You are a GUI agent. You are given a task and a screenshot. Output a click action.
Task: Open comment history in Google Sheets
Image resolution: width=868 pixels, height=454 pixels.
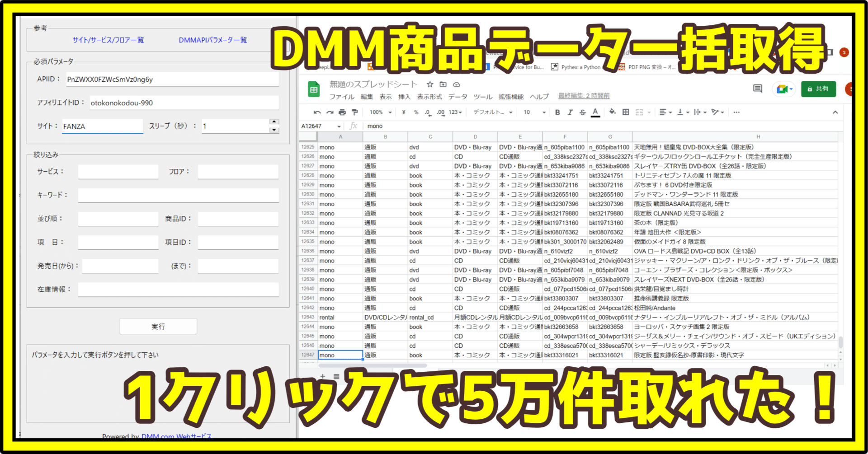(758, 89)
